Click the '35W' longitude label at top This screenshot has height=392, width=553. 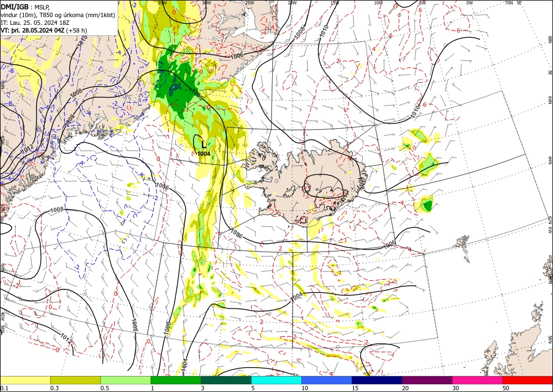(x=162, y=3)
